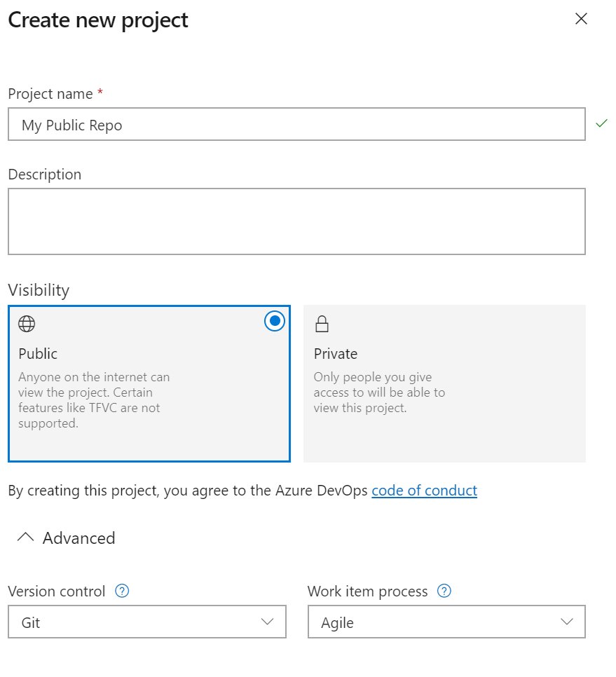Click the green validation checkmark icon
Image resolution: width=616 pixels, height=677 pixels.
(x=601, y=123)
